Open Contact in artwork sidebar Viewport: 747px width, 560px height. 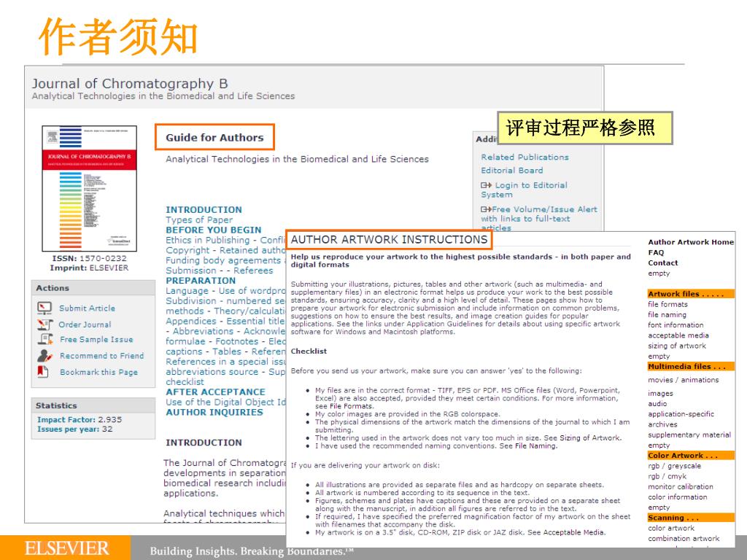point(662,262)
